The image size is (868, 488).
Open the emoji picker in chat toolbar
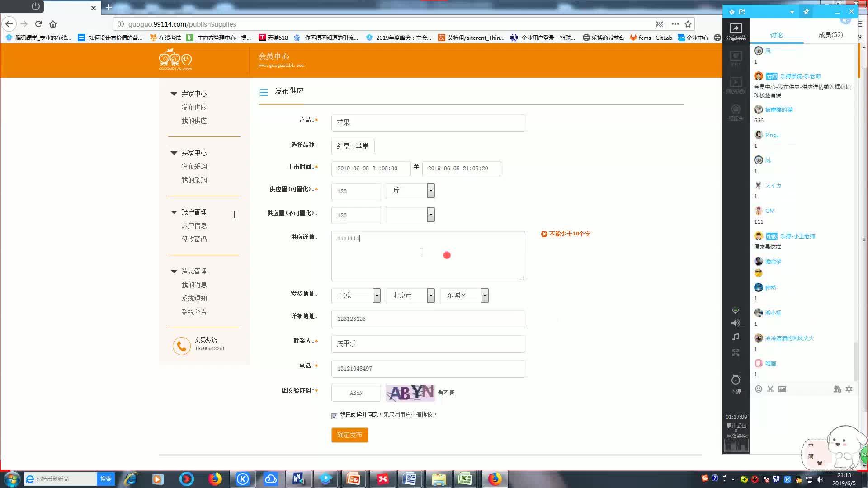(759, 389)
